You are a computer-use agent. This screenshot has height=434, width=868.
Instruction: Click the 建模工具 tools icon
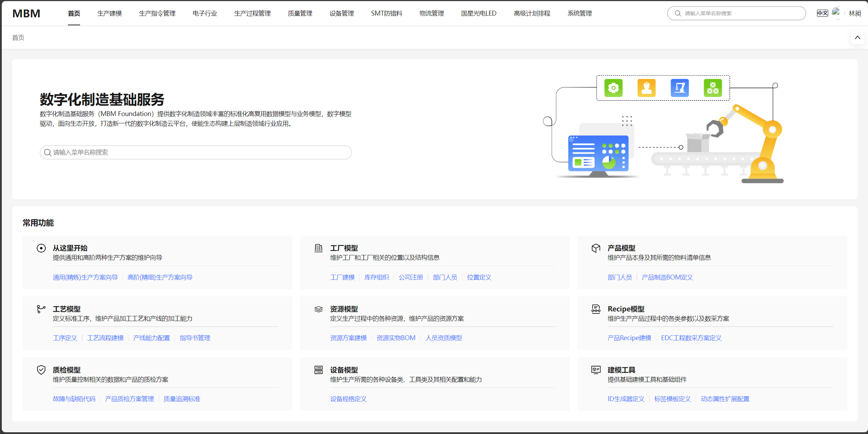[x=596, y=370]
